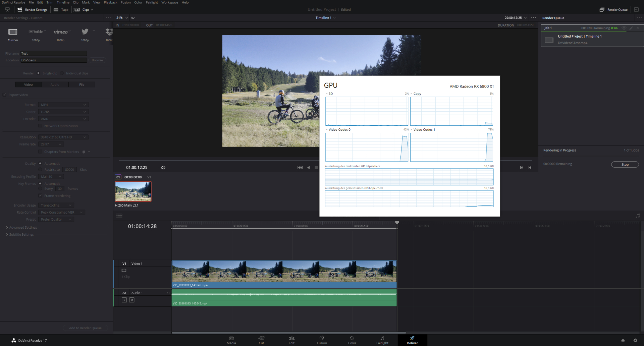The image size is (644, 346).
Task: Choose the YouTube 1080p render preset
Action: pyautogui.click(x=36, y=32)
